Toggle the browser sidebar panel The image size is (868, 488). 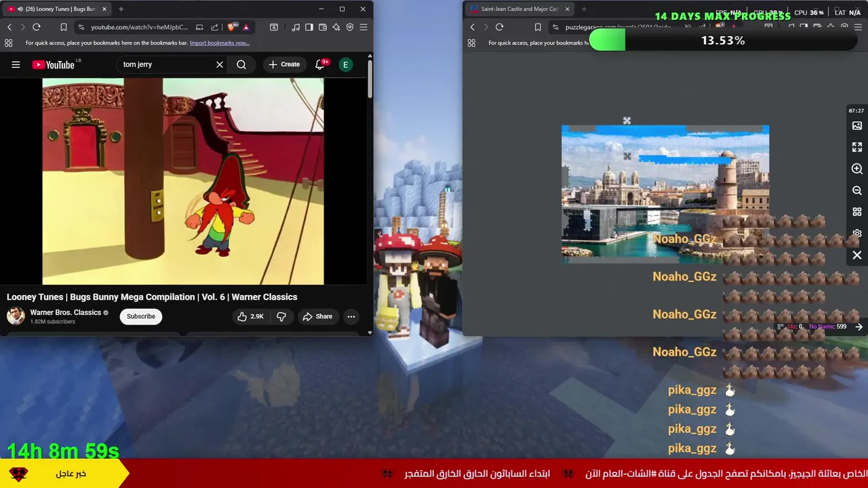point(309,27)
